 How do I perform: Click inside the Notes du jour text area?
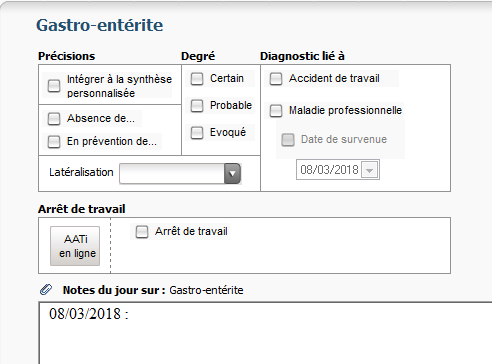tap(265, 333)
